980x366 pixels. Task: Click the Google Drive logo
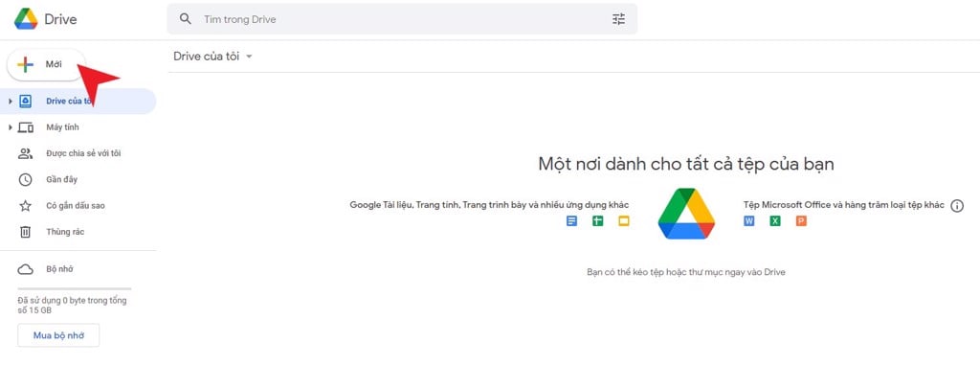pos(26,19)
